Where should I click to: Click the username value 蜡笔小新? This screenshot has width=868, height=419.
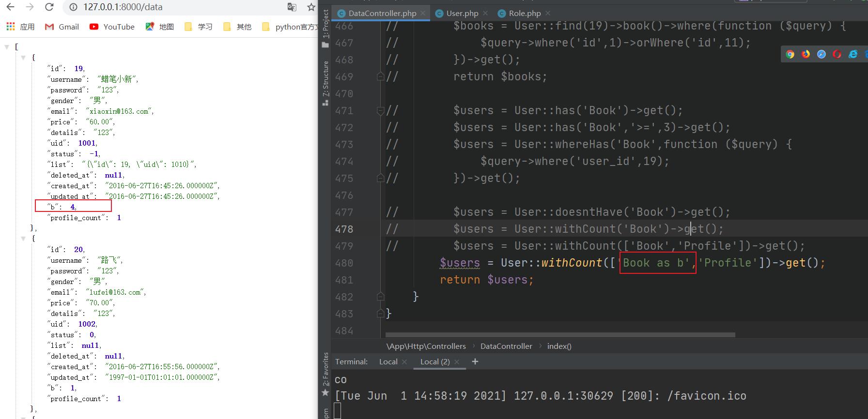(x=118, y=79)
